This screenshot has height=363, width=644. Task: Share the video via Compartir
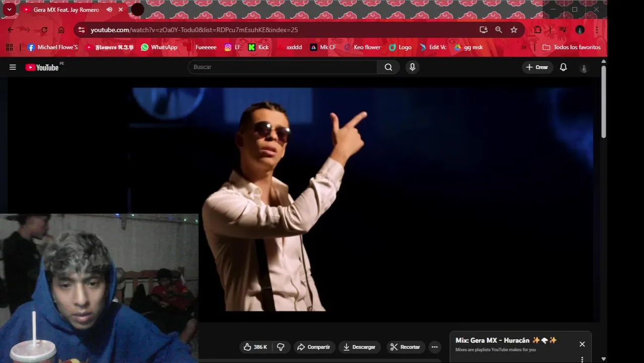point(313,347)
